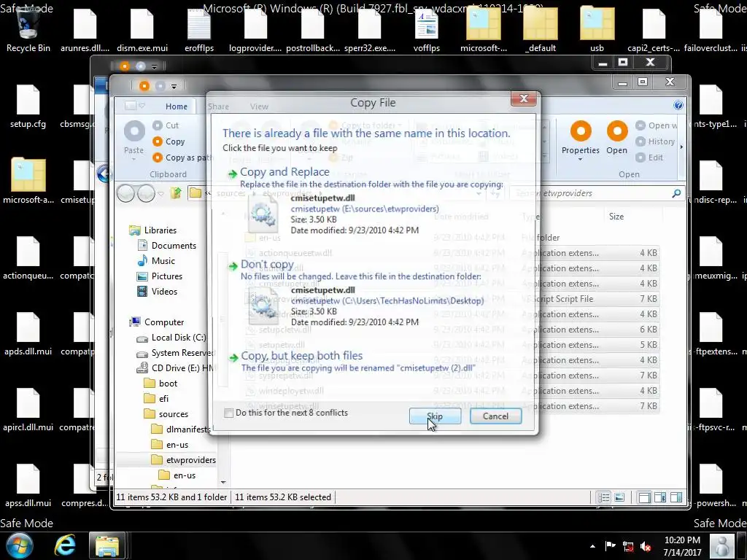Open recent locations dropdown arrow
The width and height of the screenshot is (747, 560).
coord(161,194)
